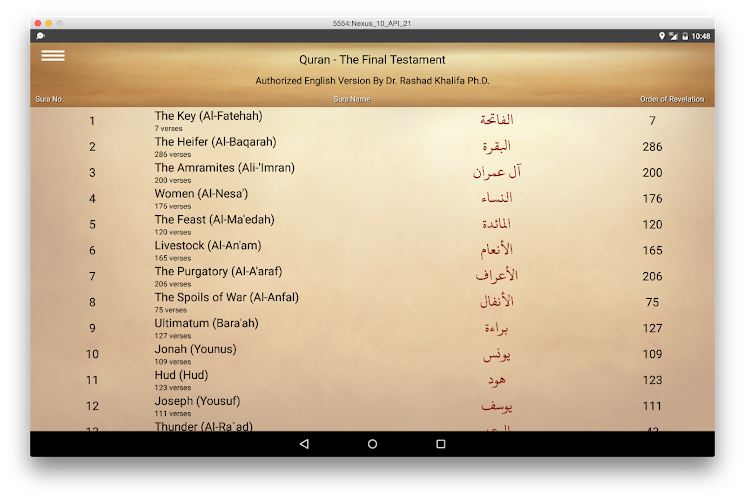Click the '7 verses' subtitle
This screenshot has width=745, height=500.
pyautogui.click(x=168, y=128)
